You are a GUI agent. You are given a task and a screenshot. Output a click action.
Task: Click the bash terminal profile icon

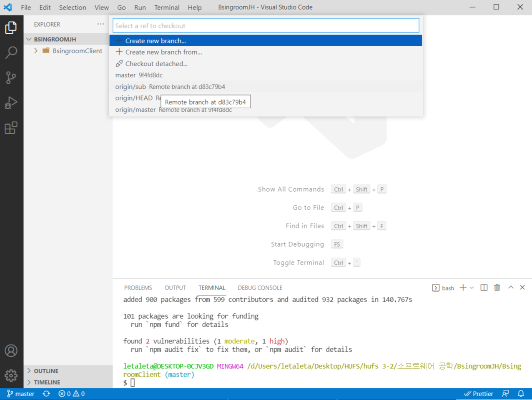pyautogui.click(x=436, y=288)
